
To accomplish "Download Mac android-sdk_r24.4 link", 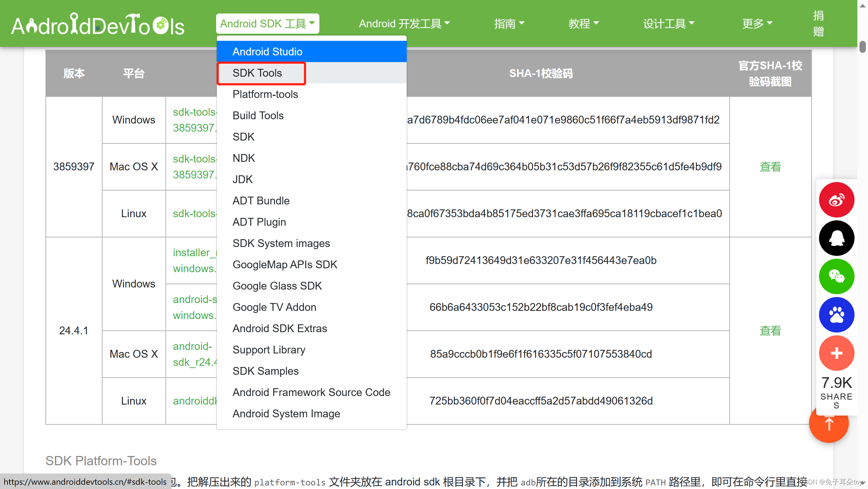I will click(194, 354).
